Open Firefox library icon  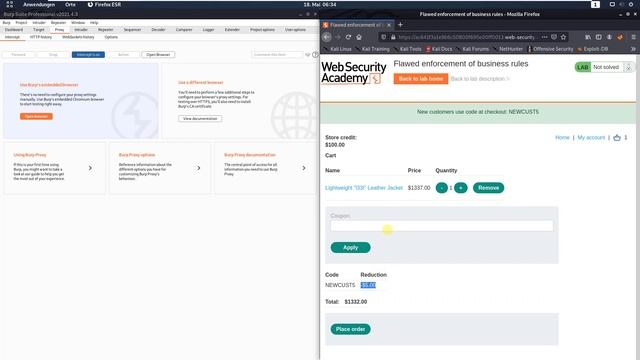click(x=588, y=37)
